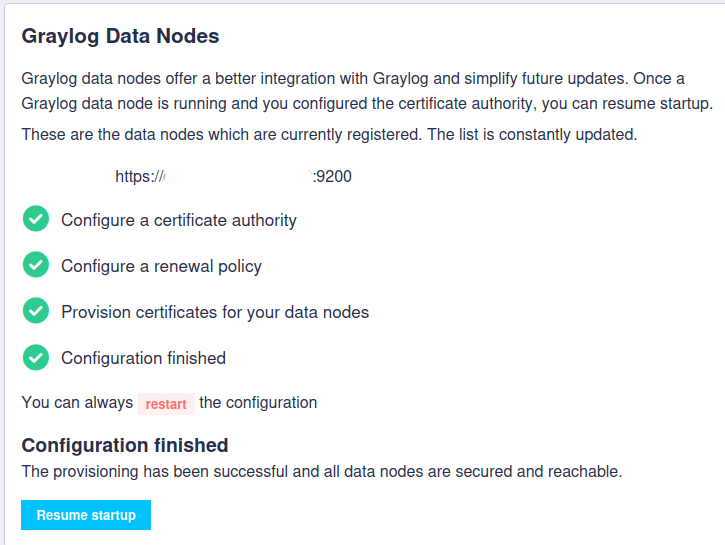The image size is (725, 545).
Task: Select 'Provision certificates for your data nodes' step
Action: coord(215,312)
